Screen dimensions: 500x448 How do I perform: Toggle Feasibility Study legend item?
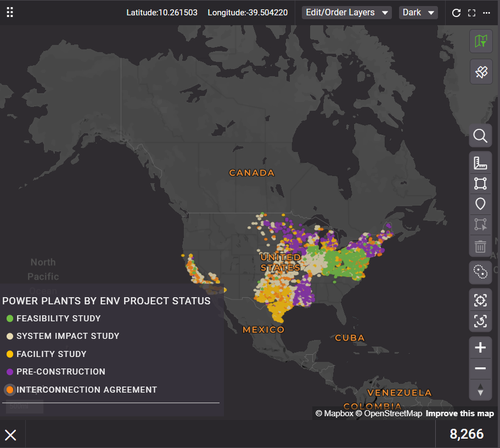[58, 318]
